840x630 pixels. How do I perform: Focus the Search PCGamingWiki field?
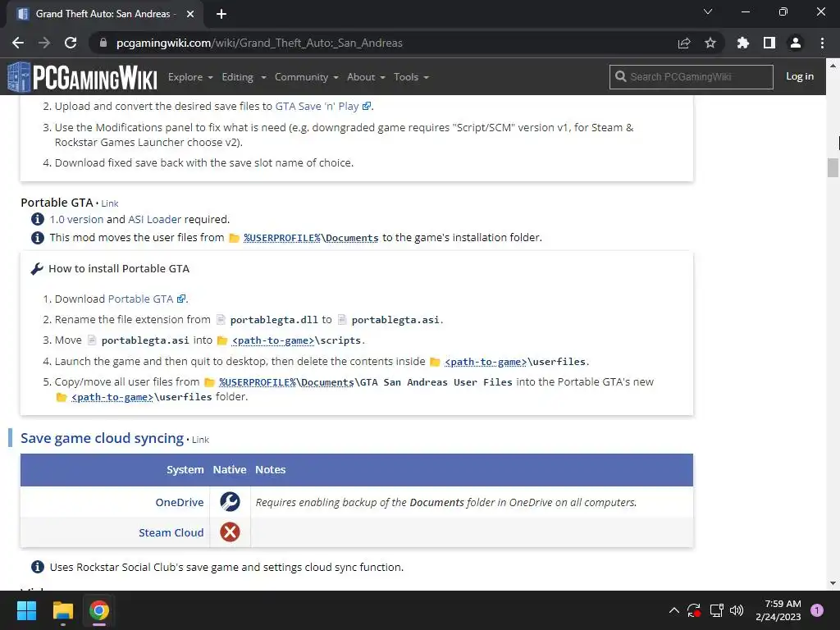point(691,76)
